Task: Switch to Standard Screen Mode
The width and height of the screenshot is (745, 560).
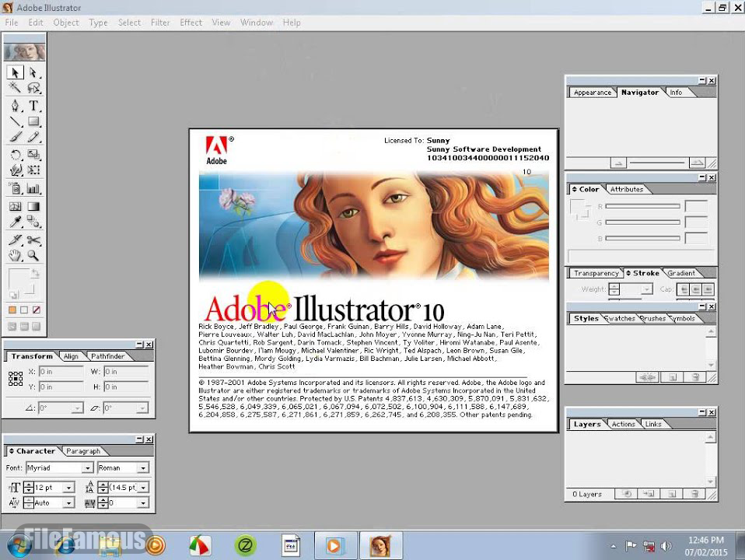Action: click(12, 326)
